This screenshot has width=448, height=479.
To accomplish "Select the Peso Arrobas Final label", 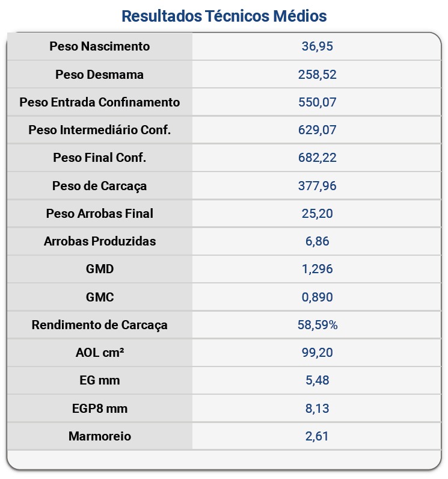I will coord(100,214).
